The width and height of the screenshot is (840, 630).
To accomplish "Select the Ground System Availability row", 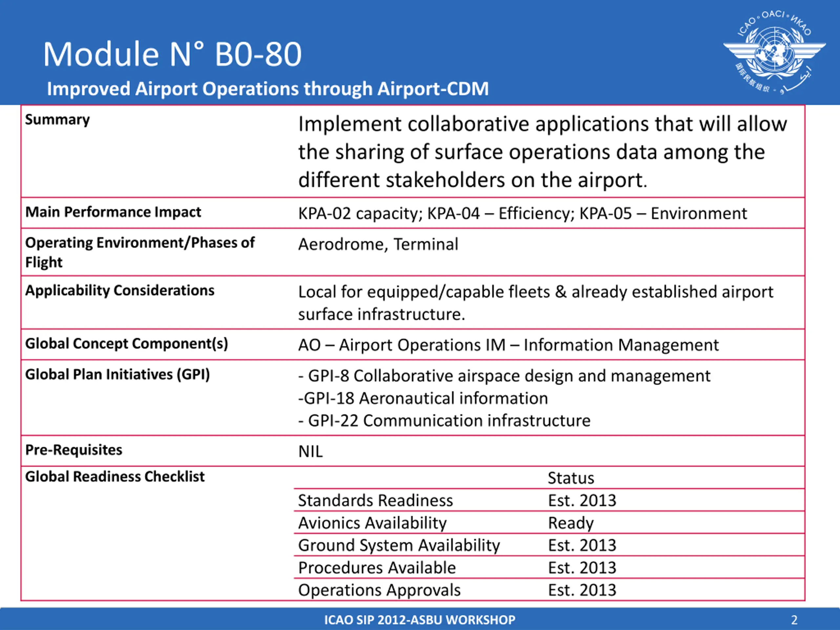I will (399, 545).
